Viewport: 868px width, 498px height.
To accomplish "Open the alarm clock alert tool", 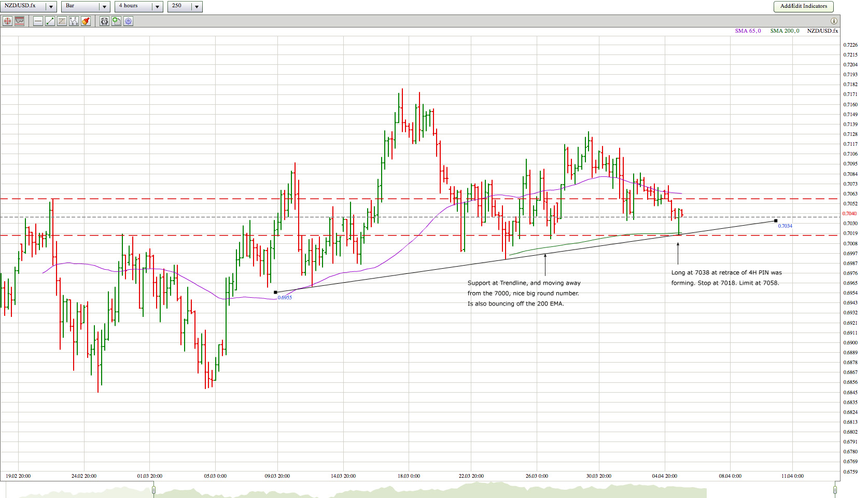I will 104,21.
